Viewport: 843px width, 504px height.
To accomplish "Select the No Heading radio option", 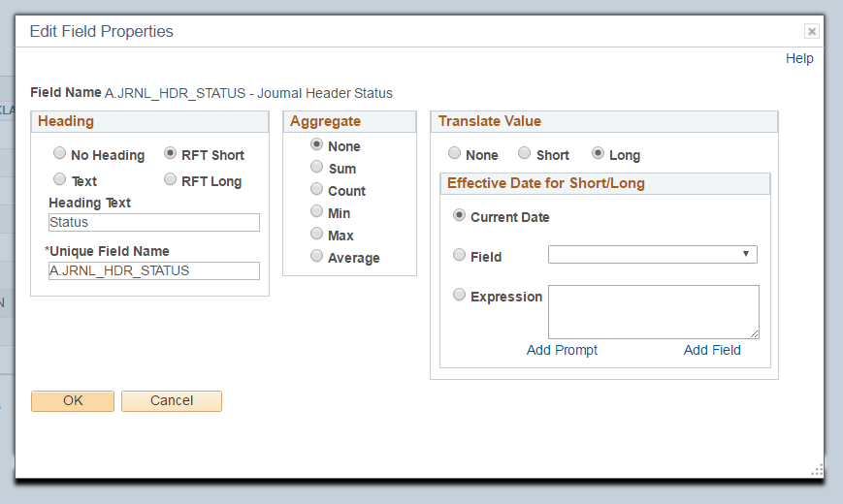I will [x=60, y=153].
